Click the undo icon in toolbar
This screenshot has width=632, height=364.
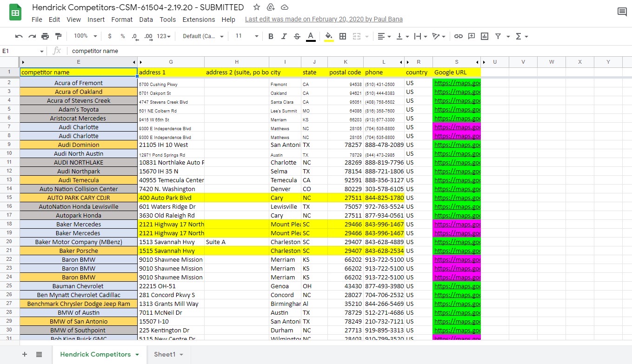coord(19,36)
